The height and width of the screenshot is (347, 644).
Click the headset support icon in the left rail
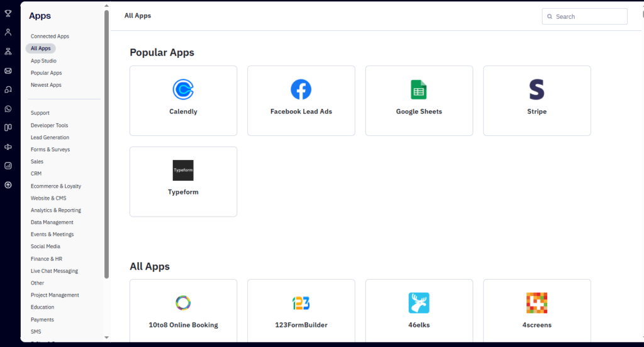8,89
